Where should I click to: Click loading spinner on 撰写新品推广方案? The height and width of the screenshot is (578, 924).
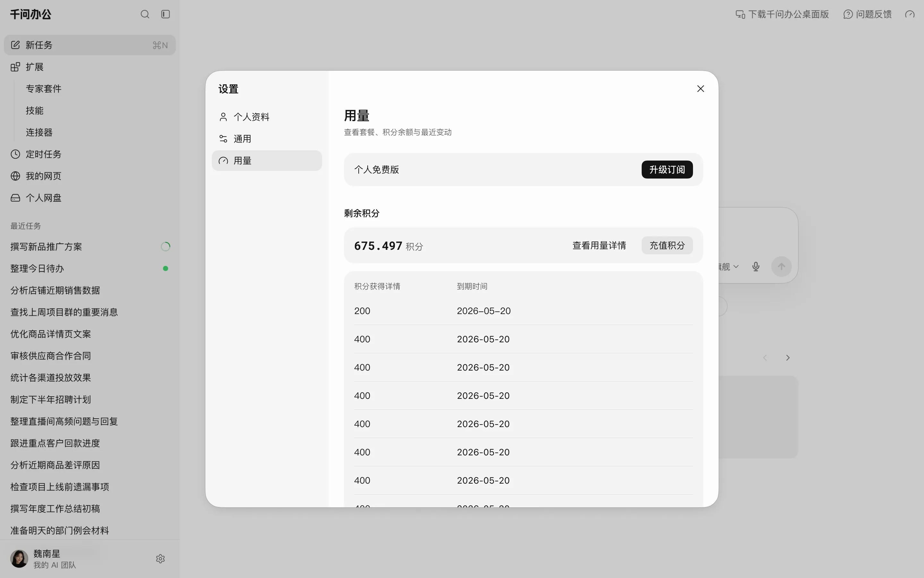click(x=165, y=247)
